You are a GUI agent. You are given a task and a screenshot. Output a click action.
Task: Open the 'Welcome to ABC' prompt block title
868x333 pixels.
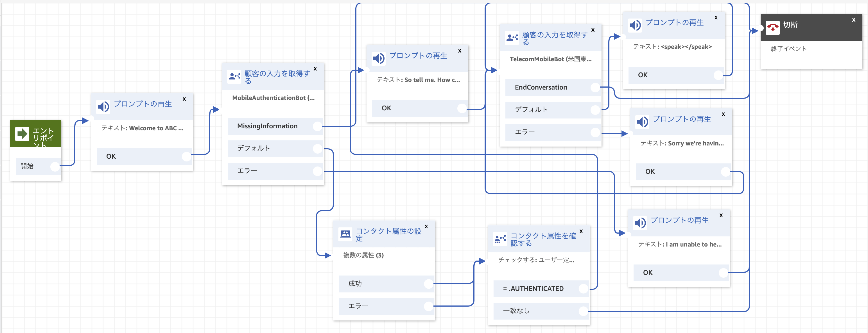pos(143,104)
